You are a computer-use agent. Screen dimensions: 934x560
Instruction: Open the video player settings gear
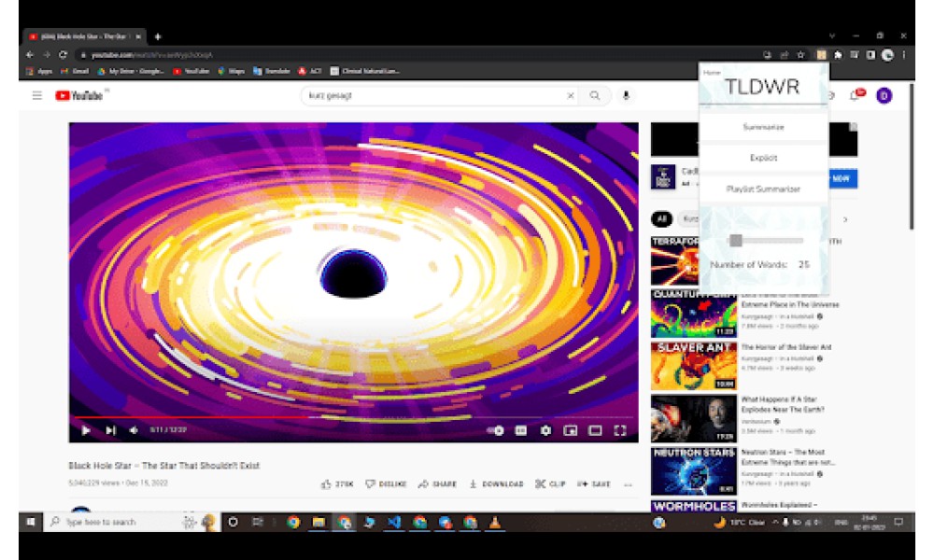pyautogui.click(x=545, y=430)
